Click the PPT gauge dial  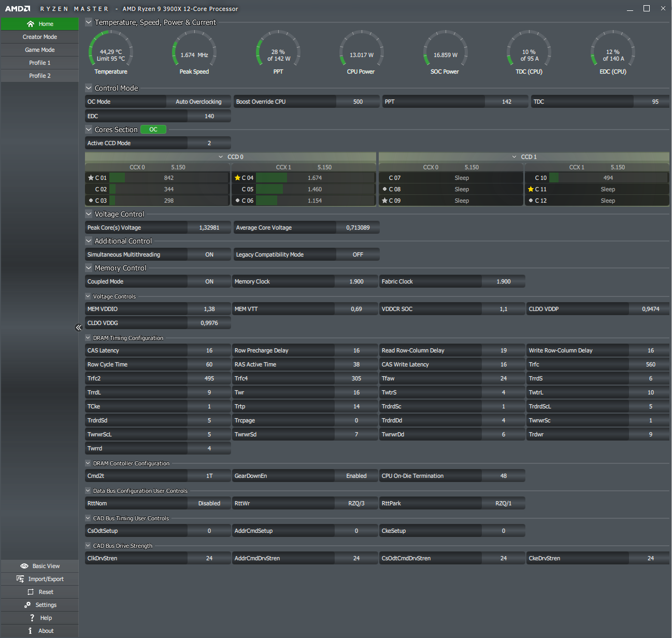pos(278,48)
